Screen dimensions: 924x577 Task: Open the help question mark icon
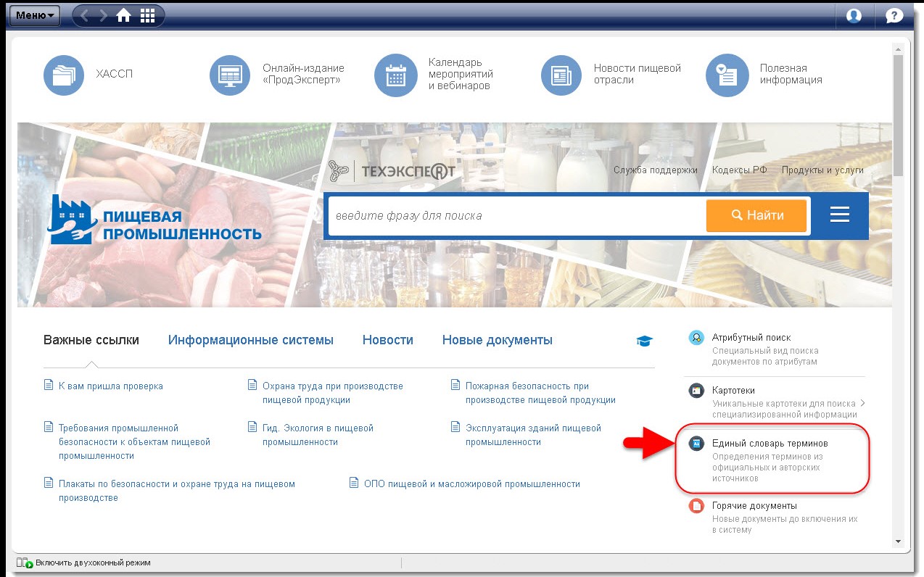(x=894, y=15)
